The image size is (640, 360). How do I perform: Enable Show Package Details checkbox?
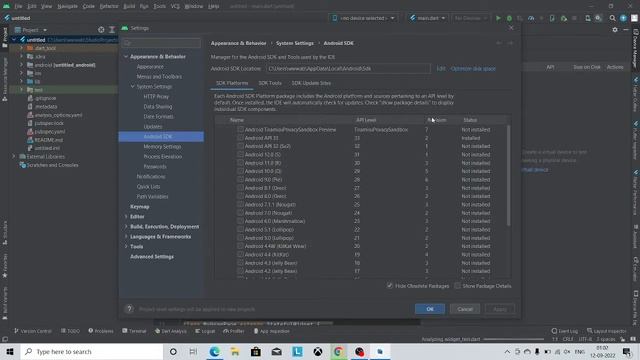(x=458, y=286)
